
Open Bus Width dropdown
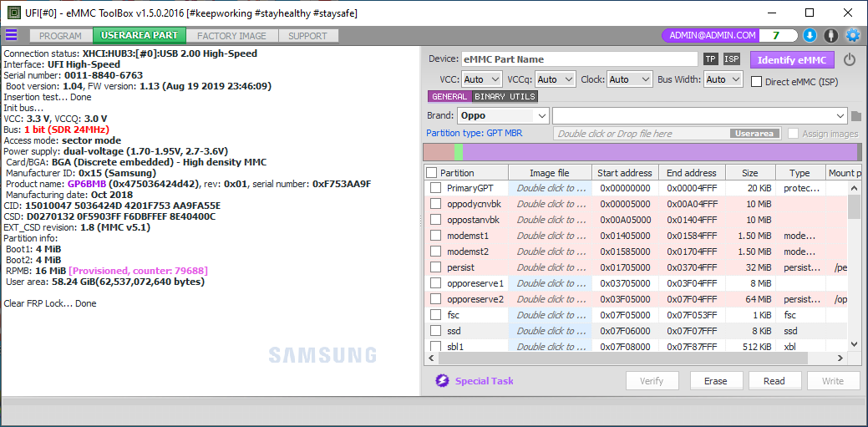tap(723, 79)
